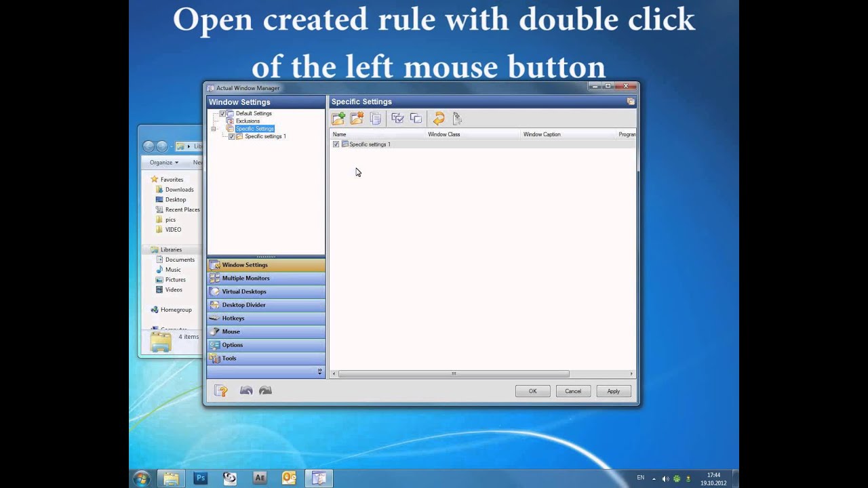Viewport: 868px width, 488px height.
Task: Copy the selected rule with the pages icon
Action: pyautogui.click(x=376, y=119)
